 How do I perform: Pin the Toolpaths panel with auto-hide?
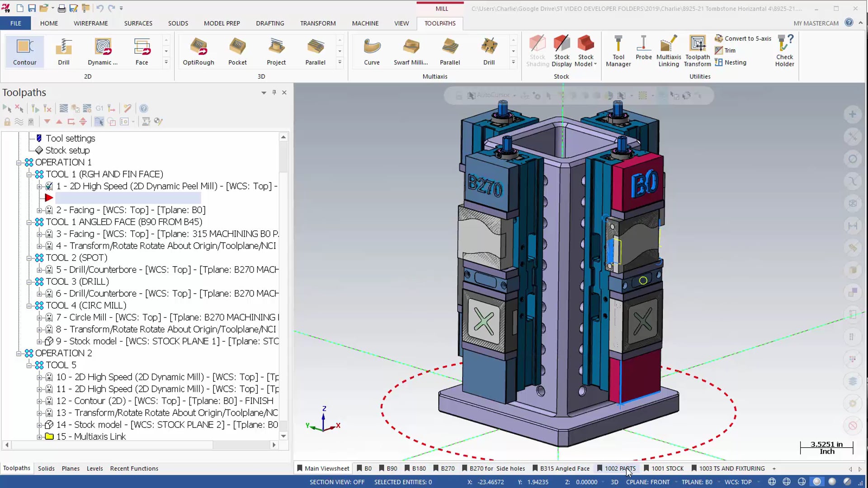coord(274,92)
